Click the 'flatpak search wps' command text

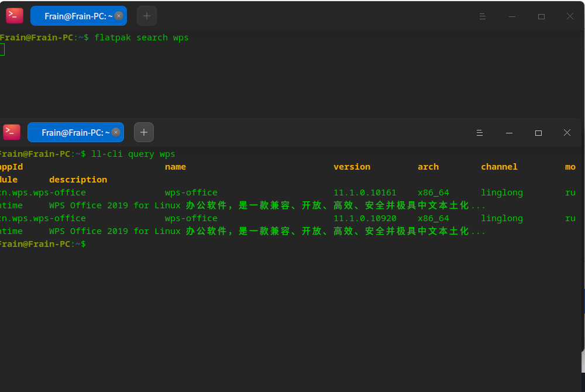[x=142, y=37]
